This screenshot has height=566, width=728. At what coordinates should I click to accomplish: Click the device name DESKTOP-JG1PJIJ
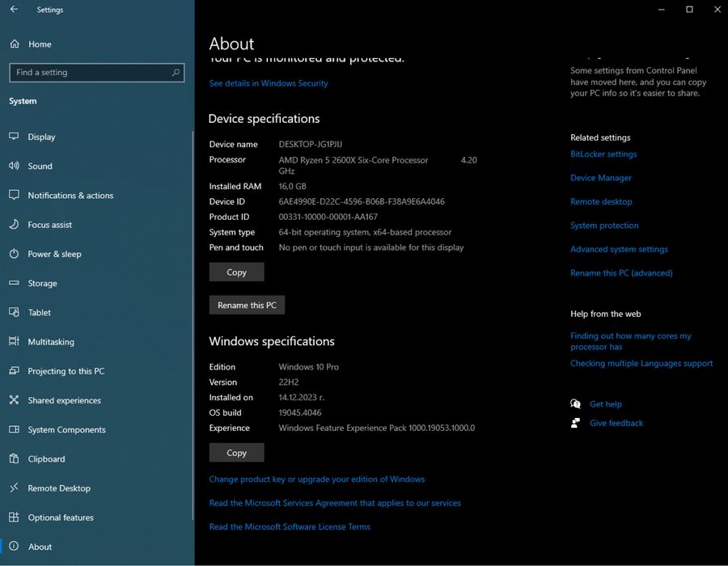pos(310,144)
